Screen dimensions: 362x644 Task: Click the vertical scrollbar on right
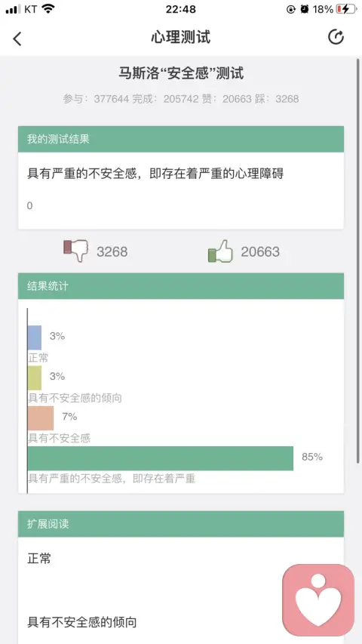pyautogui.click(x=358, y=261)
